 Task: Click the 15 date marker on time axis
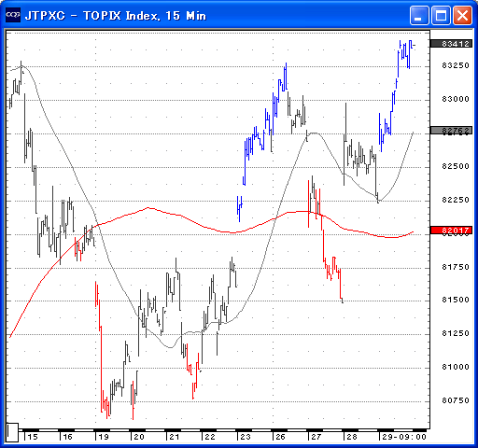tap(33, 437)
